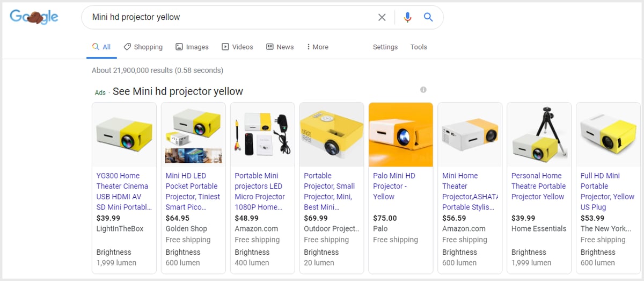Open Portable Projector, Small Projector link
This screenshot has width=644, height=281.
click(330, 191)
